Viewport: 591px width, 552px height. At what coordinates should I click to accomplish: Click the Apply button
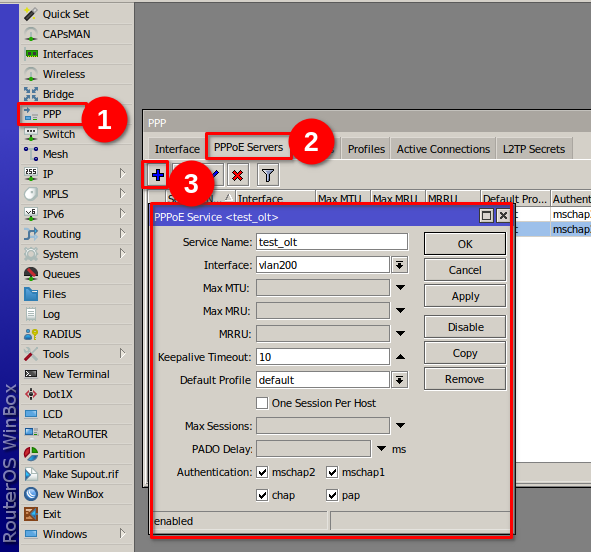(x=465, y=296)
